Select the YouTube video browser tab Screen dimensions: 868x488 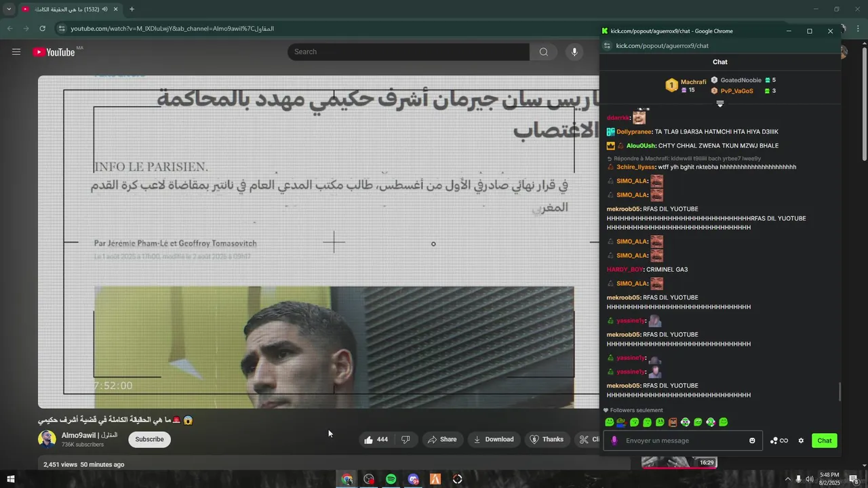click(x=70, y=9)
